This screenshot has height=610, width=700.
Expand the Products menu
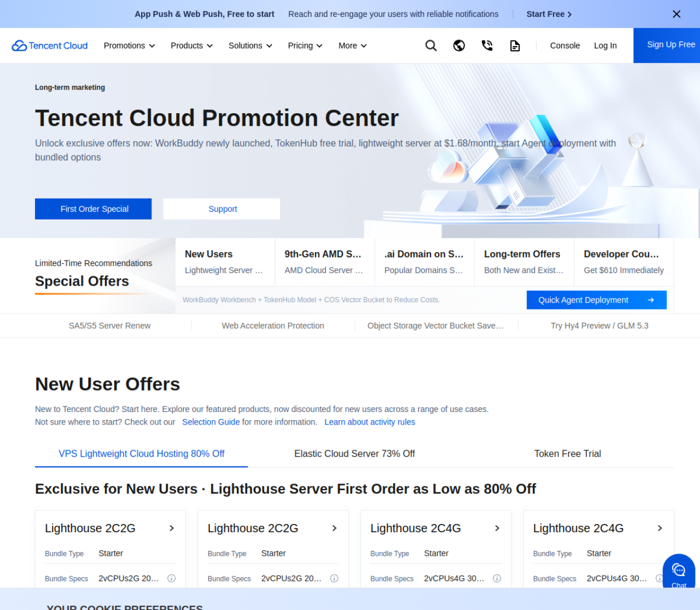pyautogui.click(x=191, y=45)
